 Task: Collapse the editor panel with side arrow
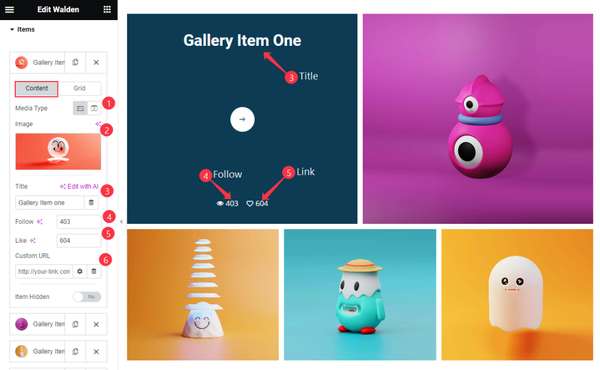[121, 222]
